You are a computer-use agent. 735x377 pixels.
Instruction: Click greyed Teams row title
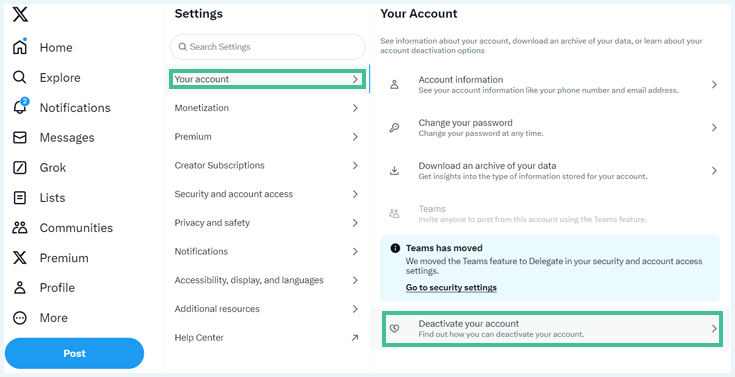[432, 209]
